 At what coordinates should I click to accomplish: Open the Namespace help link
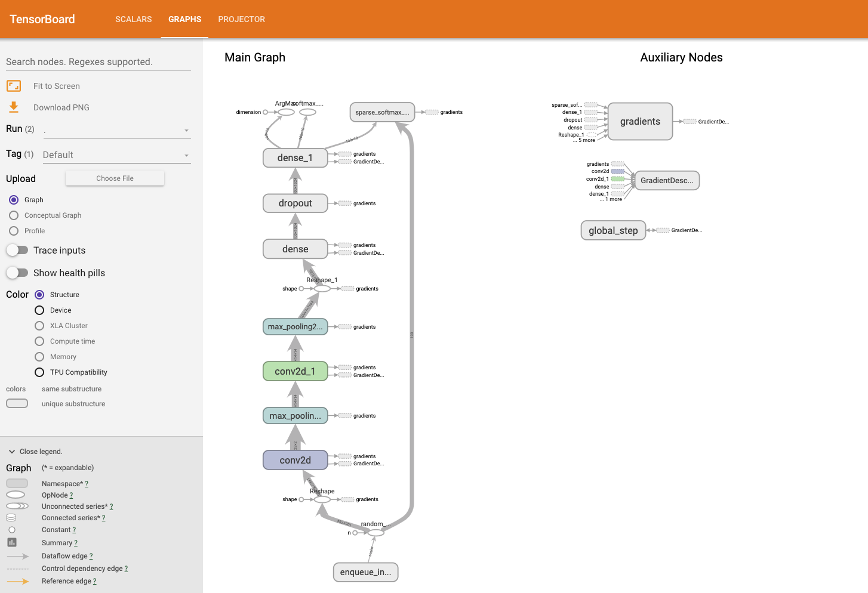point(86,483)
